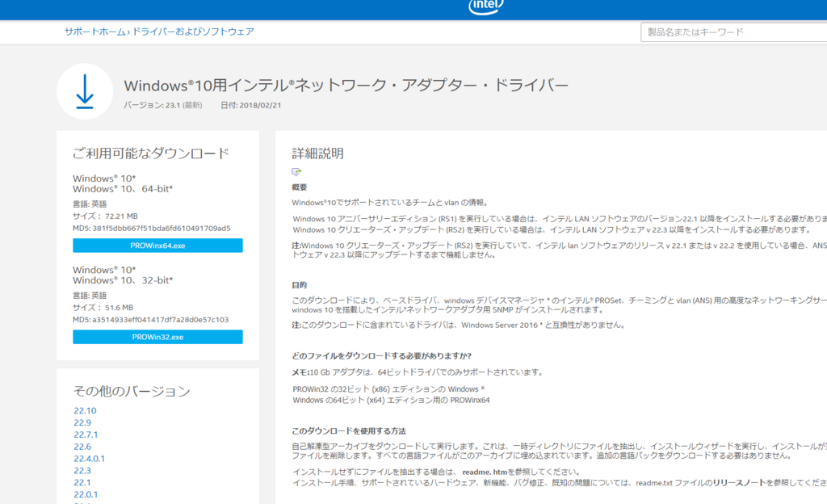Image resolution: width=827 pixels, height=504 pixels.
Task: Click the large download arrow icon
Action: [85, 92]
